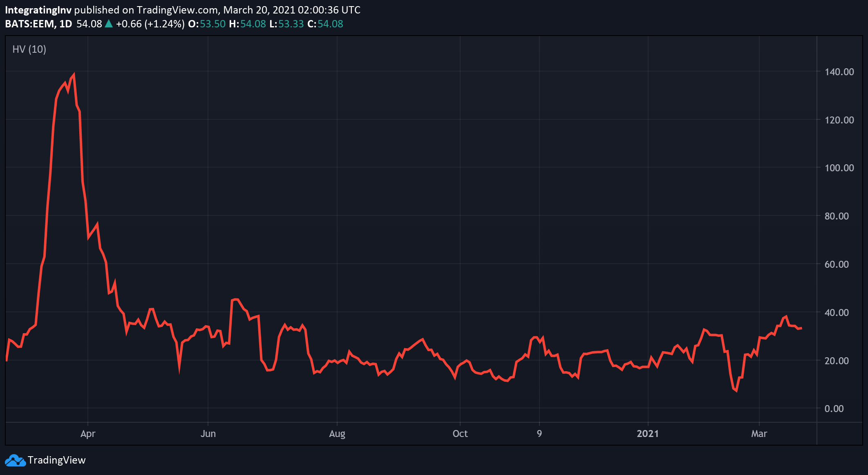
Task: Click the Aug label on time axis
Action: coord(337,434)
